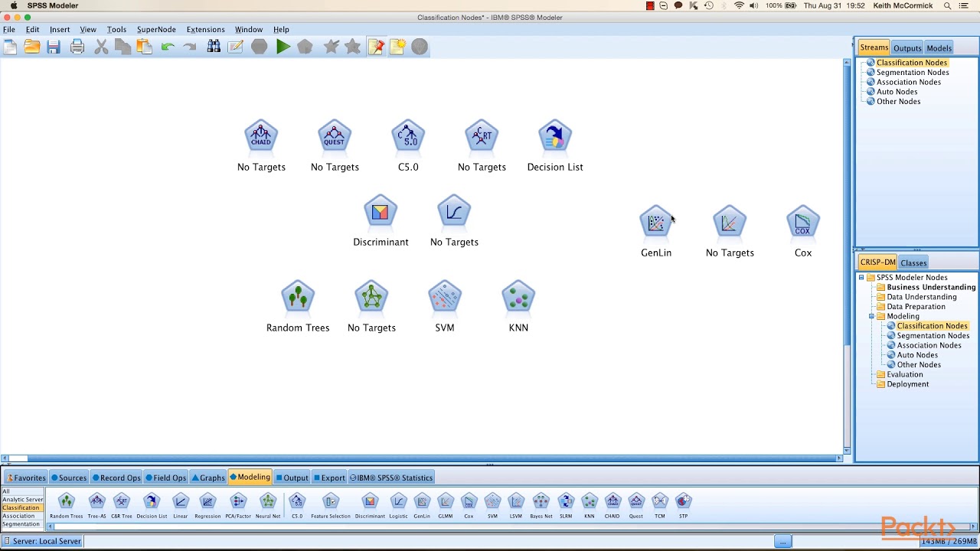Filter palette by Analytic Server category
Image resolution: width=980 pixels, height=551 pixels.
[22, 500]
